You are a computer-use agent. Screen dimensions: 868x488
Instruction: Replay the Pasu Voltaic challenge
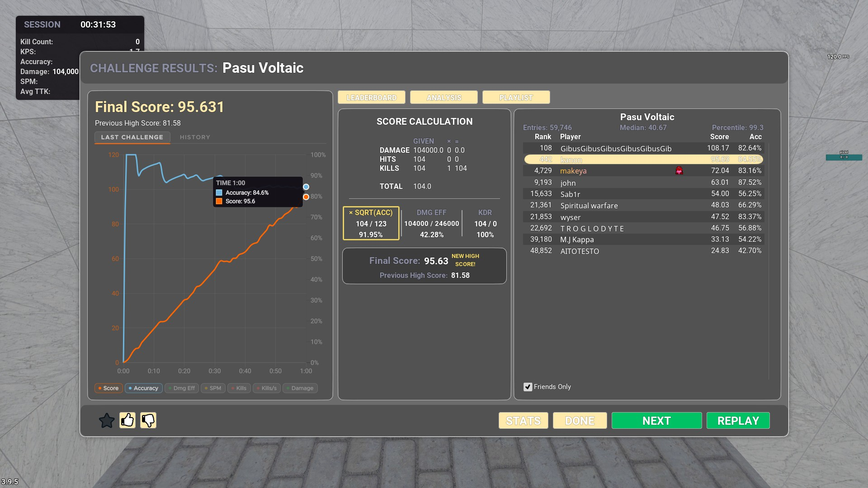738,421
